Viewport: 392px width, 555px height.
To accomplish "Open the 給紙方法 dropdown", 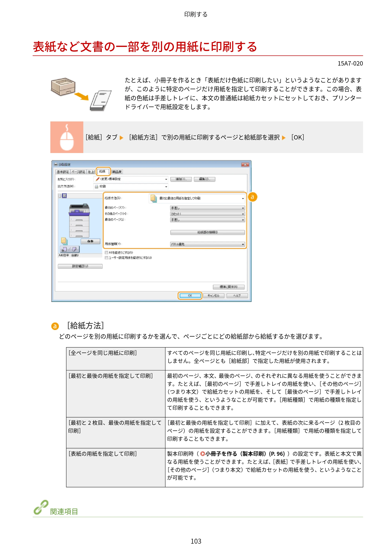I will point(197,198).
